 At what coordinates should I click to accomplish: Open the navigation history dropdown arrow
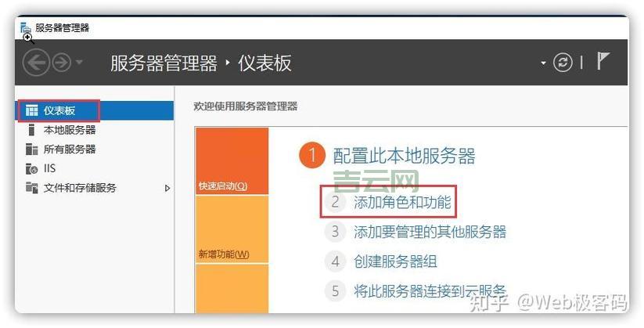tap(79, 63)
